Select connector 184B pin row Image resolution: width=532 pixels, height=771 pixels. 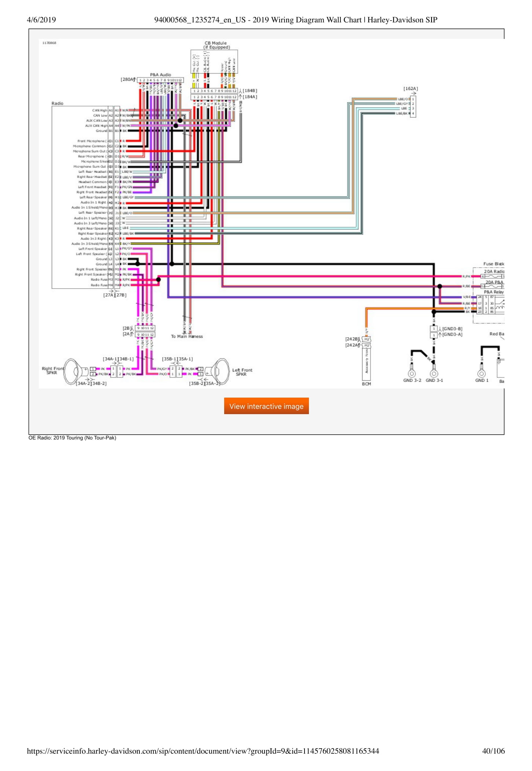pos(214,91)
